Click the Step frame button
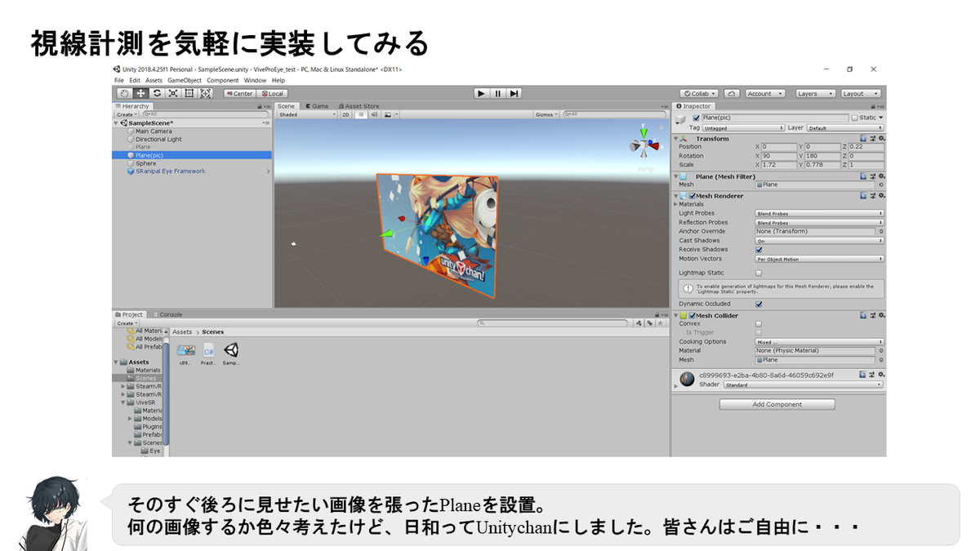980x551 pixels. 514,93
